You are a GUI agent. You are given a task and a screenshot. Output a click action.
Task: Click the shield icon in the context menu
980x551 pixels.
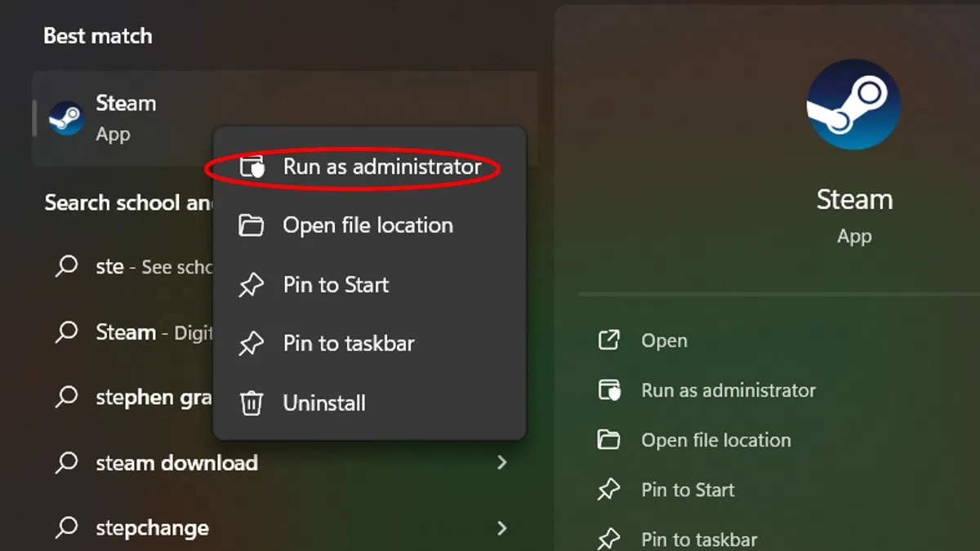pyautogui.click(x=252, y=167)
